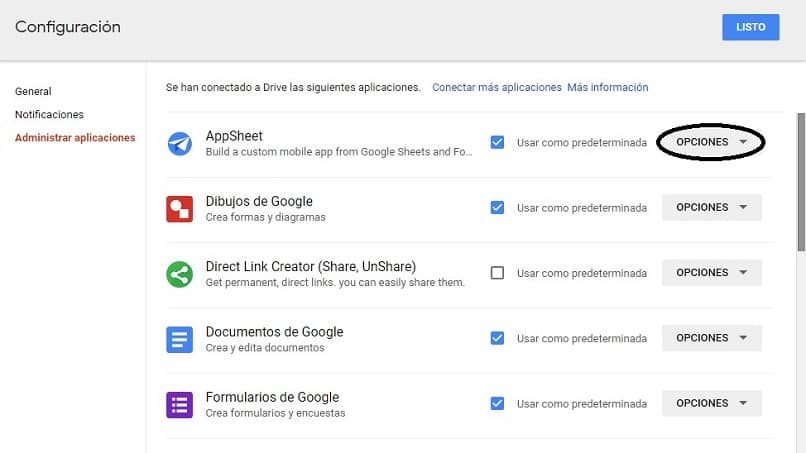Open the AppSheet OPCIONES dropdown
Image resolution: width=806 pixels, height=453 pixels.
pyautogui.click(x=711, y=142)
